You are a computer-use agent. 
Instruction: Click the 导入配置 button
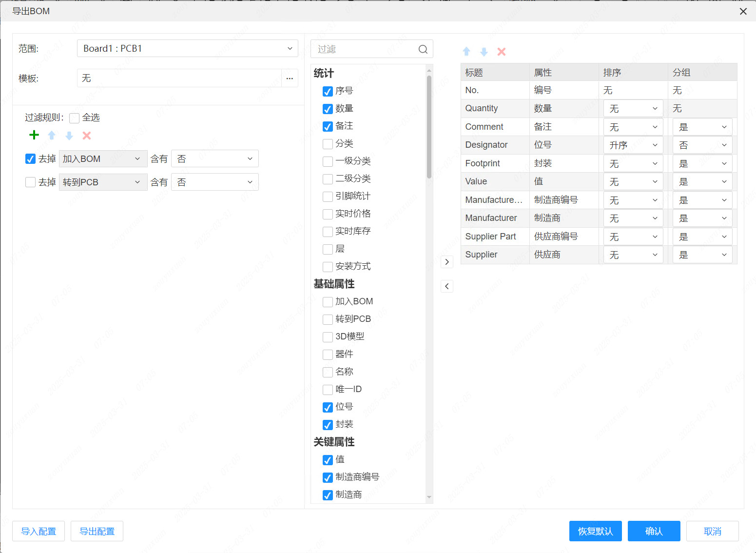click(x=39, y=531)
